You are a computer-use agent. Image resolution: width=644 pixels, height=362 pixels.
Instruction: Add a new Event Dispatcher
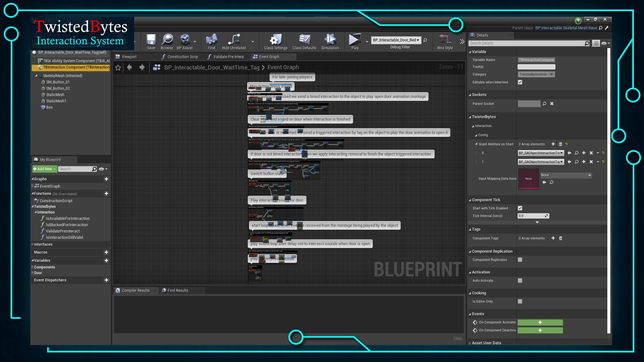pos(106,280)
